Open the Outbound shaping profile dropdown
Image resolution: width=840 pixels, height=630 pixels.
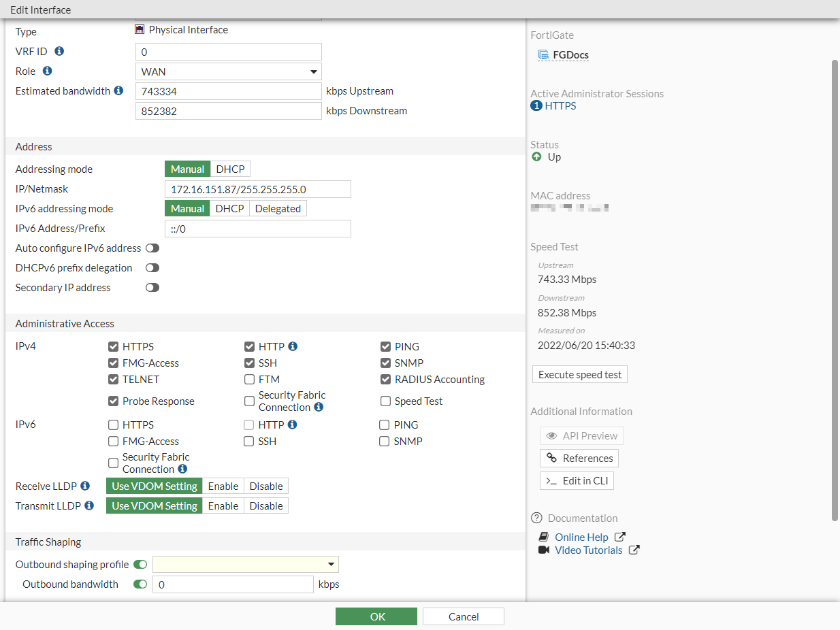[x=245, y=564]
